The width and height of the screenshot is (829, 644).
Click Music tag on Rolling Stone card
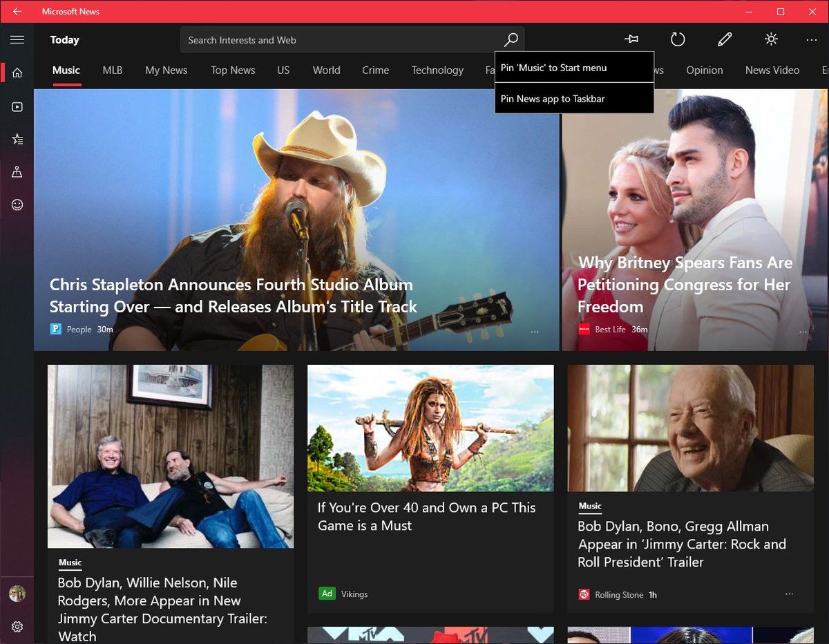click(x=590, y=506)
